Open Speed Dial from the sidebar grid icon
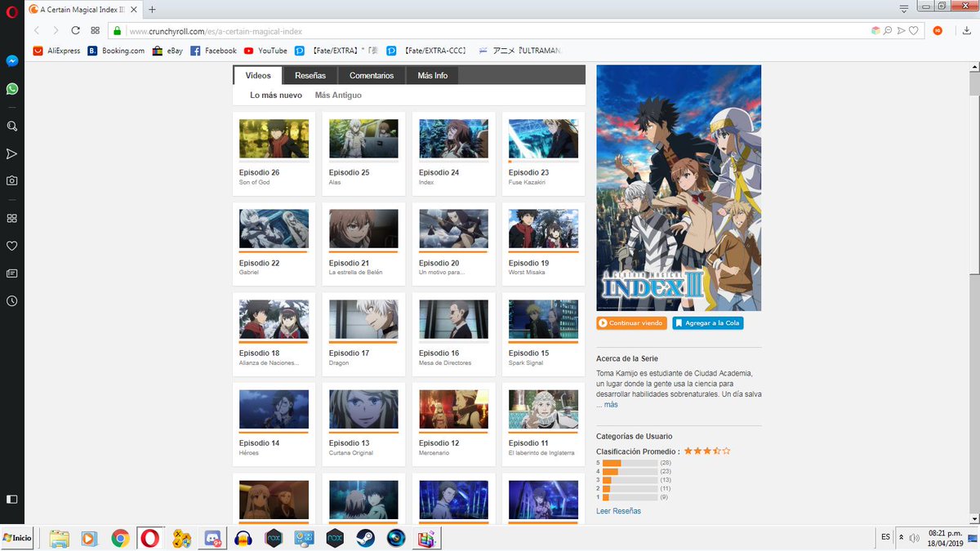This screenshot has width=980, height=551. point(12,219)
